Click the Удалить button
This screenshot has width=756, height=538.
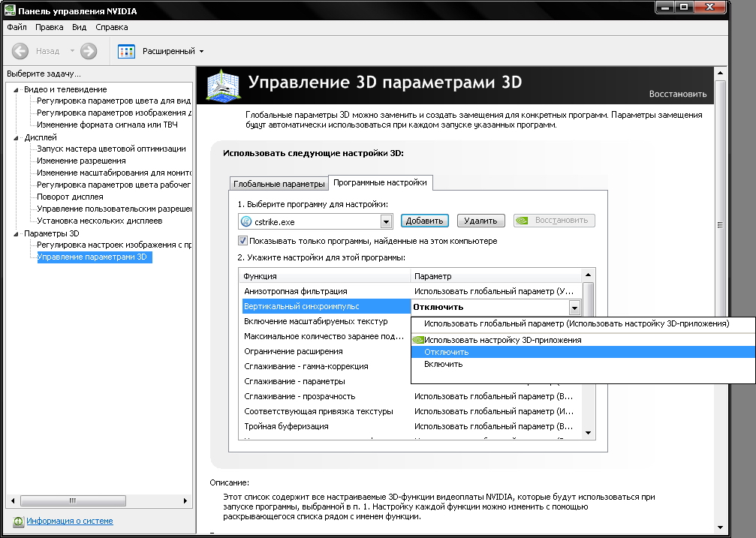[x=480, y=221]
